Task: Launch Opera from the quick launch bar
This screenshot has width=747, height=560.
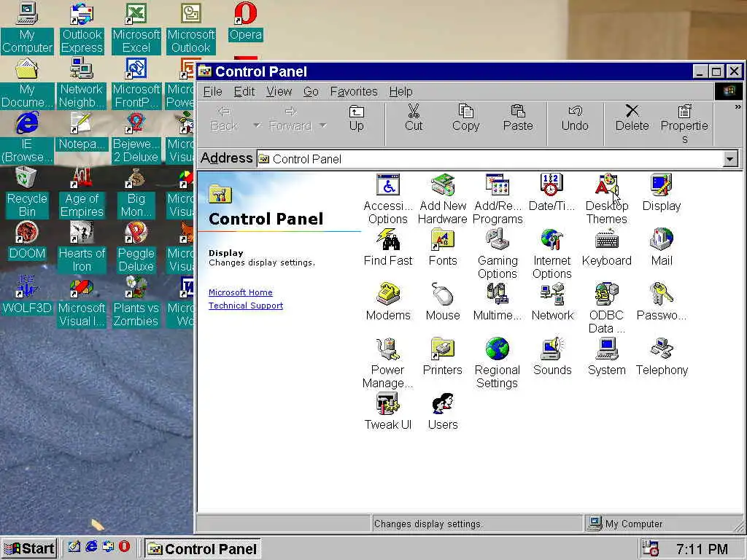Action: 124,547
